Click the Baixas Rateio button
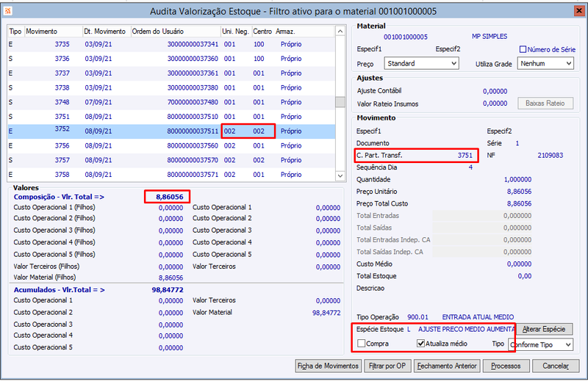Viewport: 588px width, 381px height. 545,104
